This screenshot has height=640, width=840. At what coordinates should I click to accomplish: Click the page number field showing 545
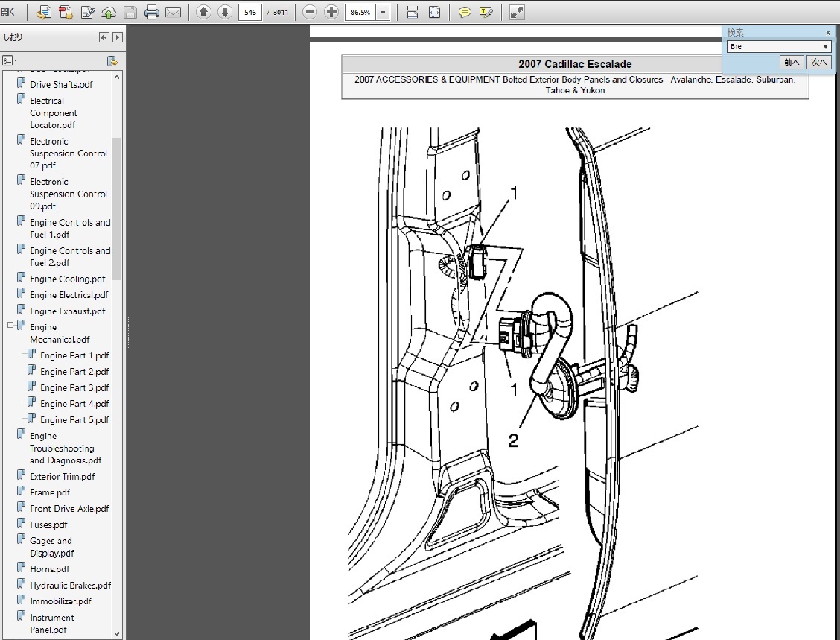(x=250, y=12)
